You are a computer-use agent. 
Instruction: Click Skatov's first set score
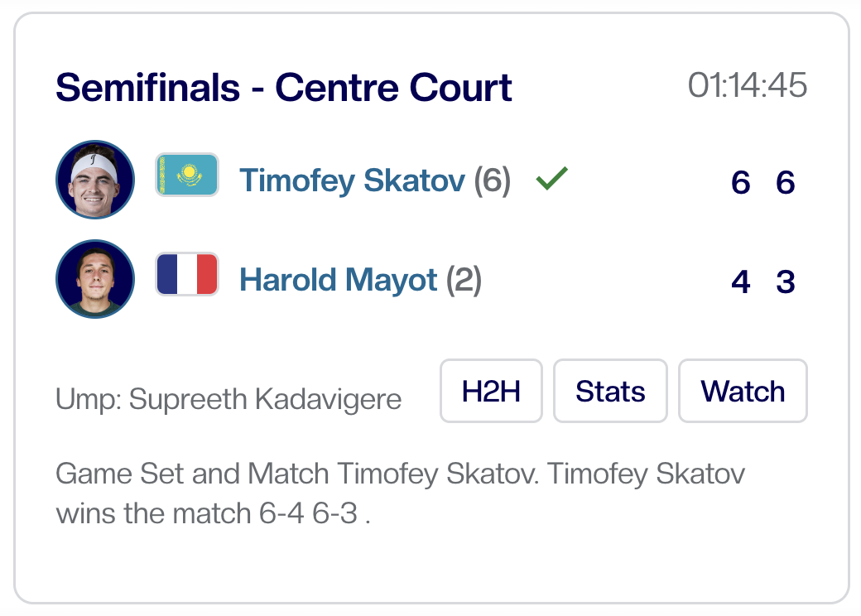pos(740,182)
